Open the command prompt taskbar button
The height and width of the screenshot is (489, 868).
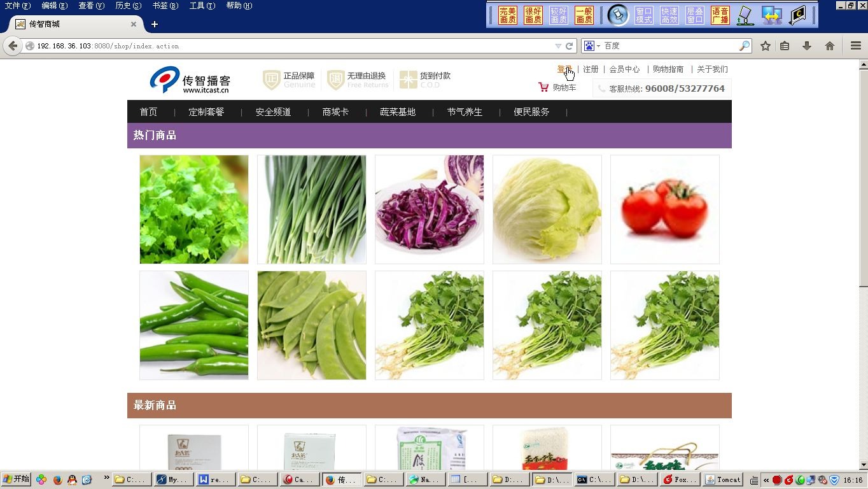[x=594, y=479]
